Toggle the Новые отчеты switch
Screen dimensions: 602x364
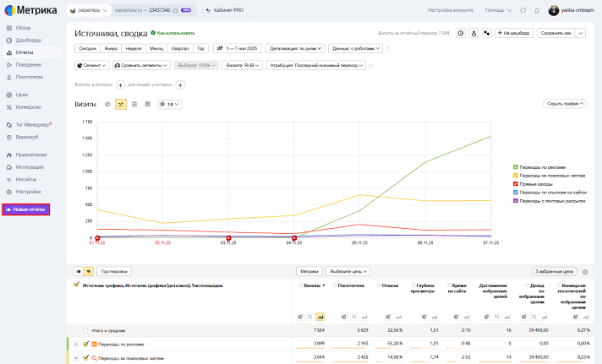8,209
